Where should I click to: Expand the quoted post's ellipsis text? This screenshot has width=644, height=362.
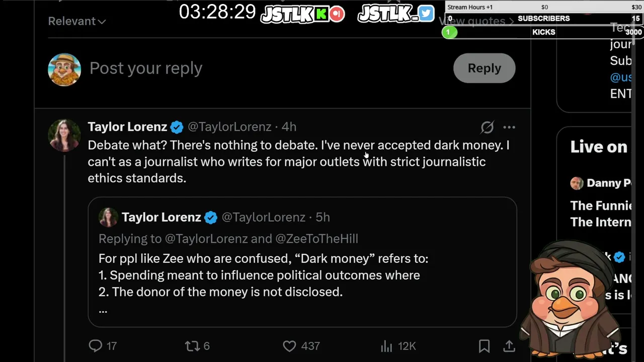click(103, 310)
